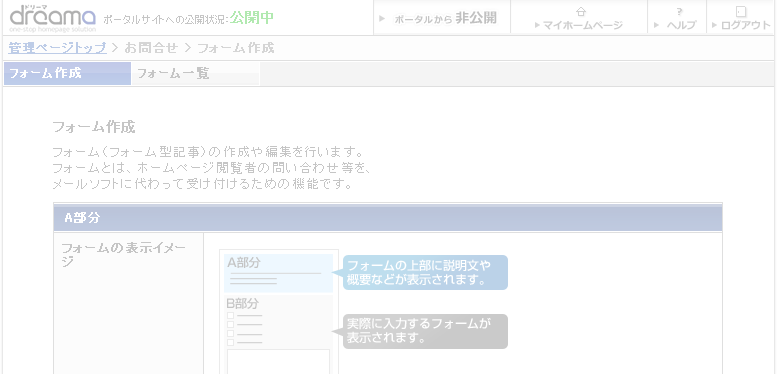777x374 pixels.
Task: Click the form layout preview image
Action: coord(279,311)
